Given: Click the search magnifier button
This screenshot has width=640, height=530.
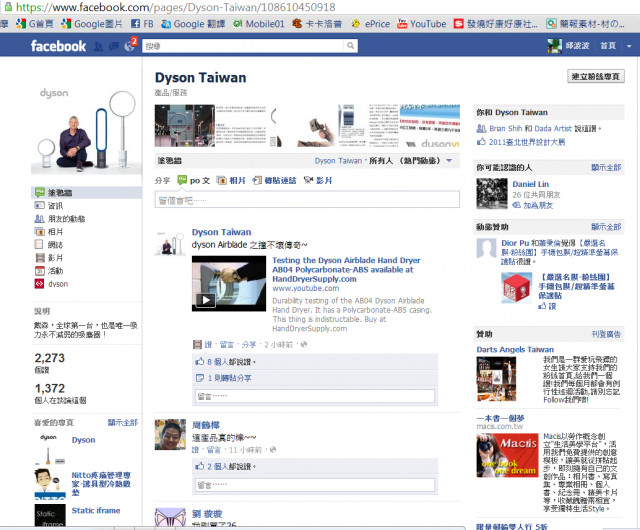Looking at the screenshot, I should 351,46.
